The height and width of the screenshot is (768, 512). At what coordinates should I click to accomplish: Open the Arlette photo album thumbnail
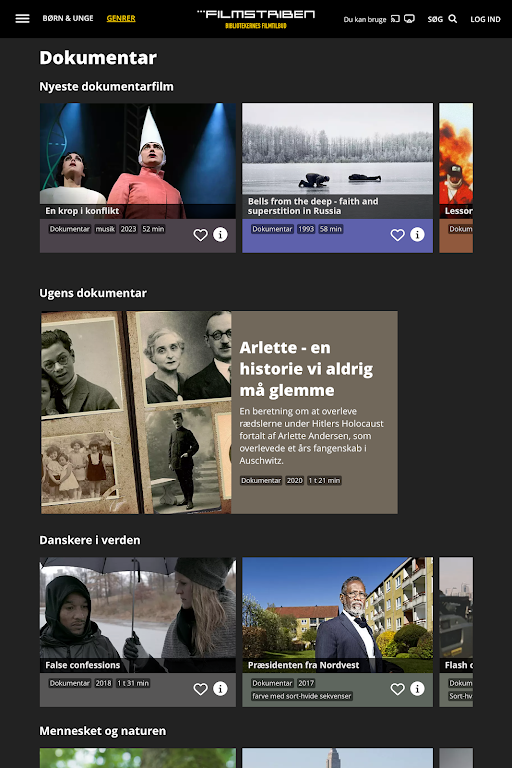136,412
